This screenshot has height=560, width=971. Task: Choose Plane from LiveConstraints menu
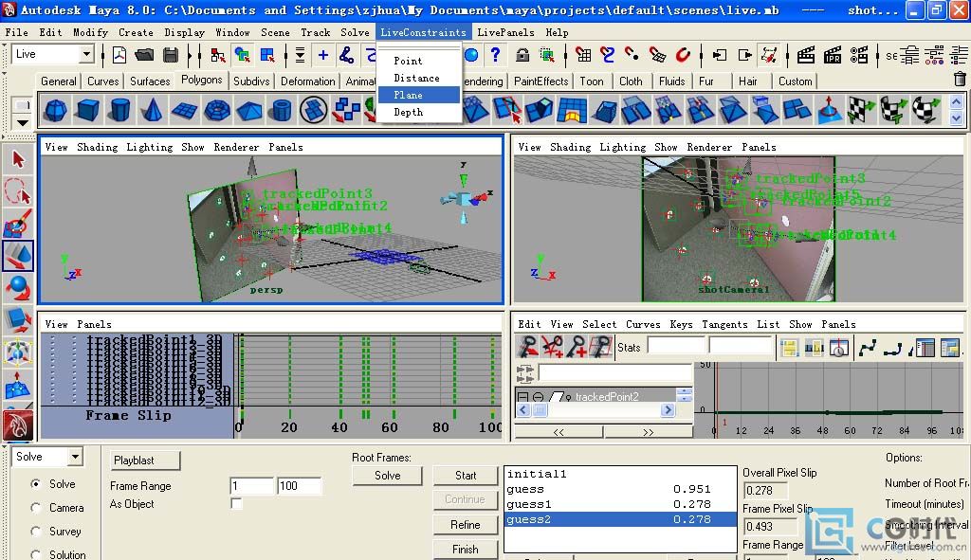(419, 95)
